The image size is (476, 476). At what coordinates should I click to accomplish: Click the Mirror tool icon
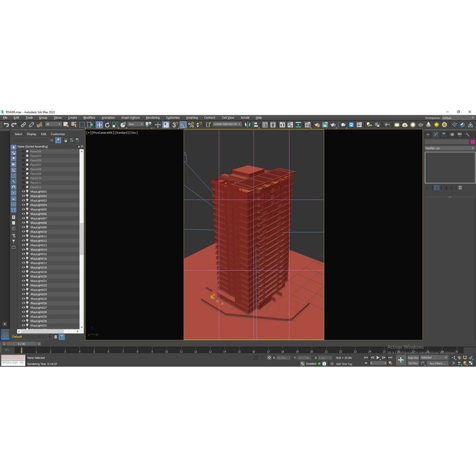[248, 125]
